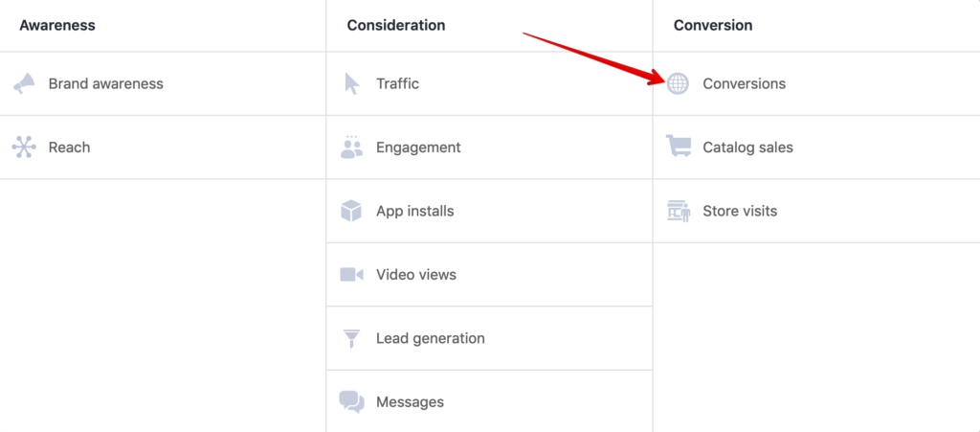
Task: Select Traffic as campaign objective
Action: tap(397, 83)
